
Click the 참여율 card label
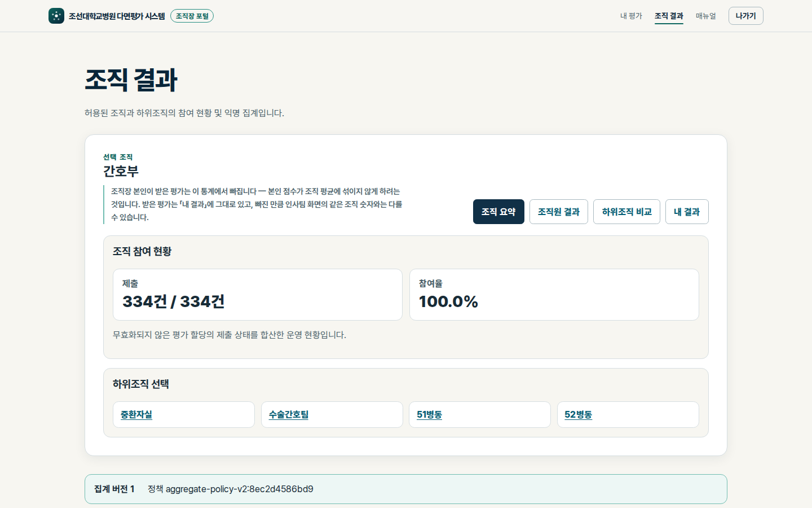point(431,283)
